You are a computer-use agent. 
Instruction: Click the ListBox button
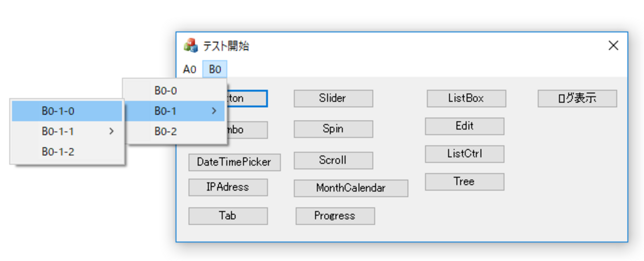point(466,98)
